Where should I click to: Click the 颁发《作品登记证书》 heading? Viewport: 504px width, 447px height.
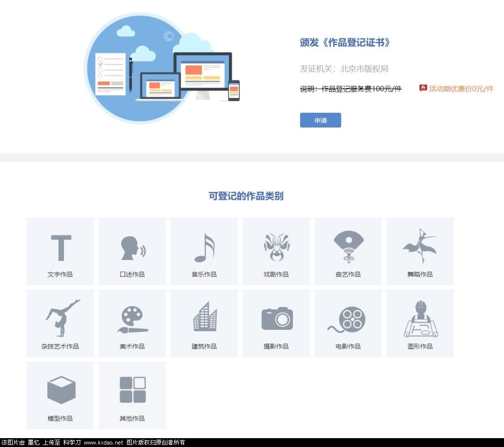(346, 42)
